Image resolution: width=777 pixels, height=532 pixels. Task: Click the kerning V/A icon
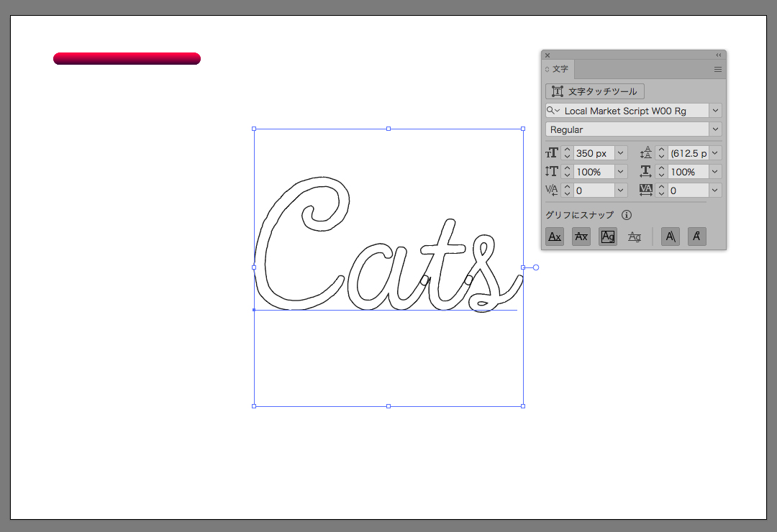[x=552, y=191]
